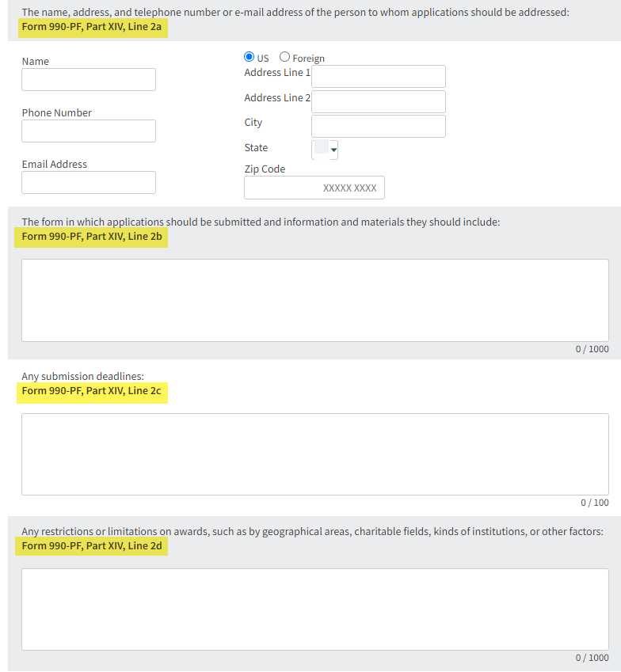Select the Address Line 2 input box
This screenshot has width=621, height=672.
[379, 102]
